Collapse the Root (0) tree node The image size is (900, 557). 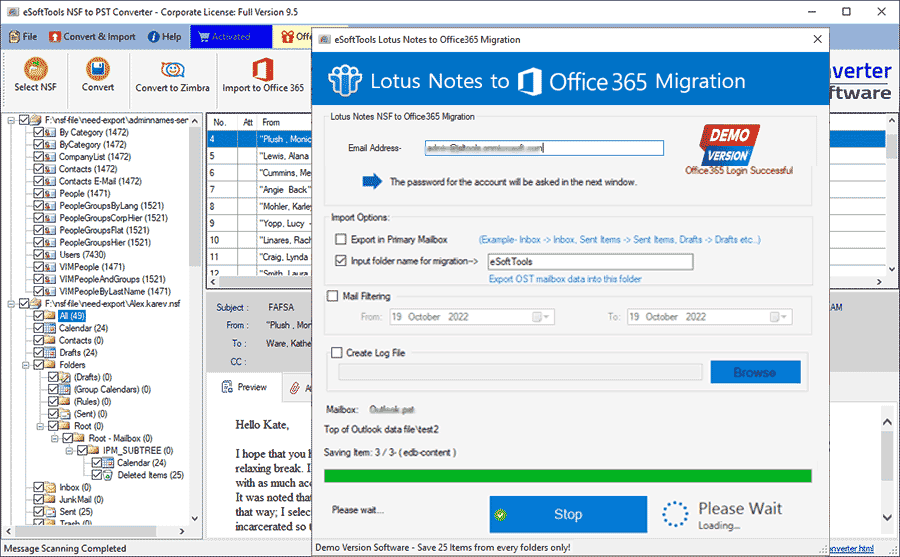pyautogui.click(x=40, y=426)
